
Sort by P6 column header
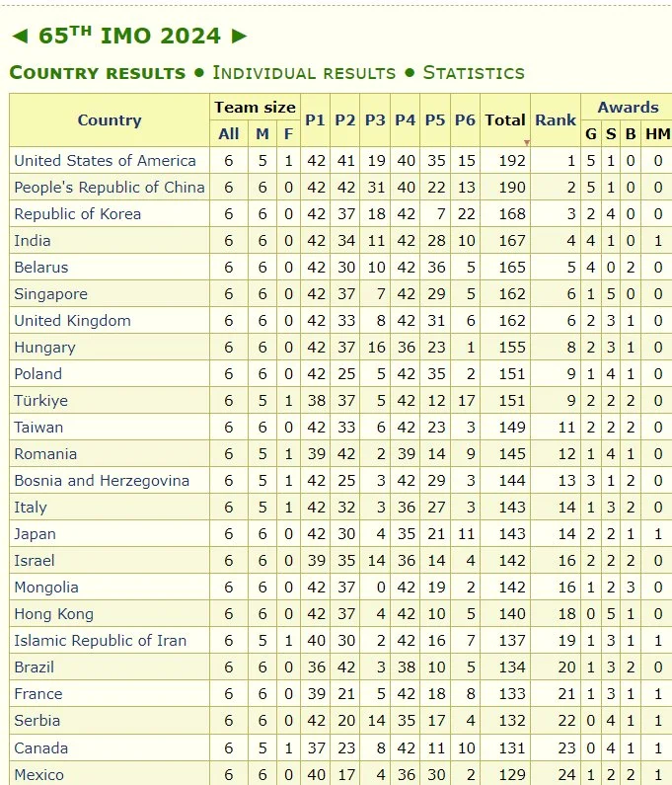point(465,120)
